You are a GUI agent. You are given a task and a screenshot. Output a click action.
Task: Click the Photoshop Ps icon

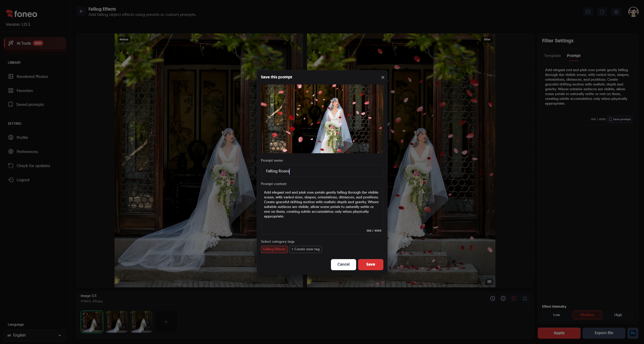(x=633, y=333)
